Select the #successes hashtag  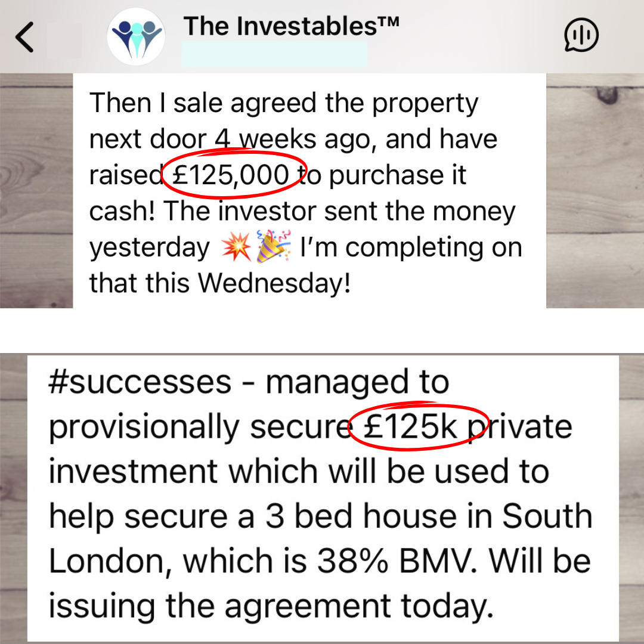(x=140, y=382)
